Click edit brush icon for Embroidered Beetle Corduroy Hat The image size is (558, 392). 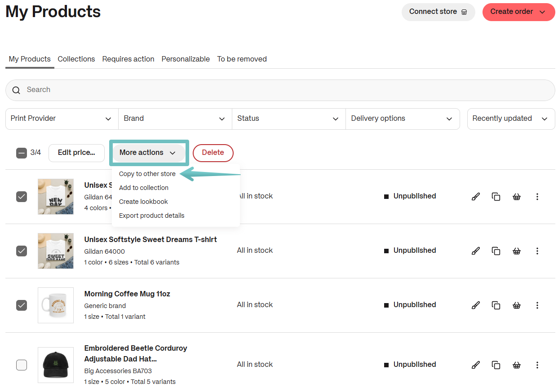coord(475,365)
